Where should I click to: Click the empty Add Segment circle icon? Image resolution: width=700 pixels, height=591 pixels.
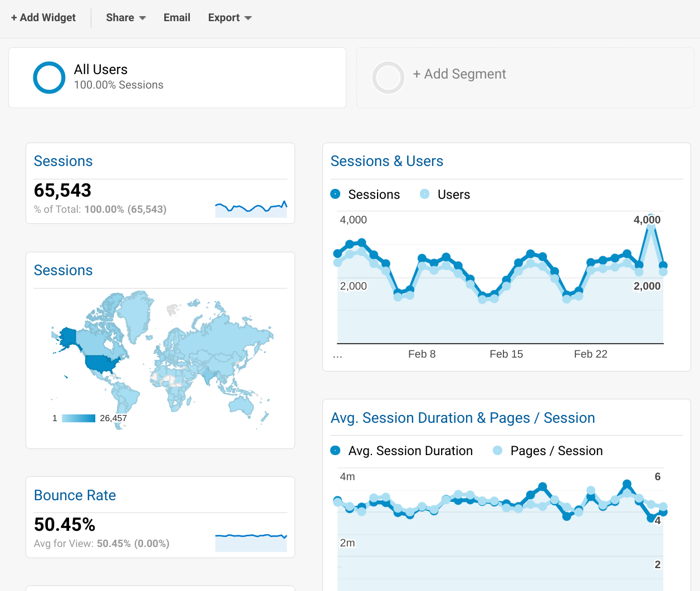(x=388, y=77)
